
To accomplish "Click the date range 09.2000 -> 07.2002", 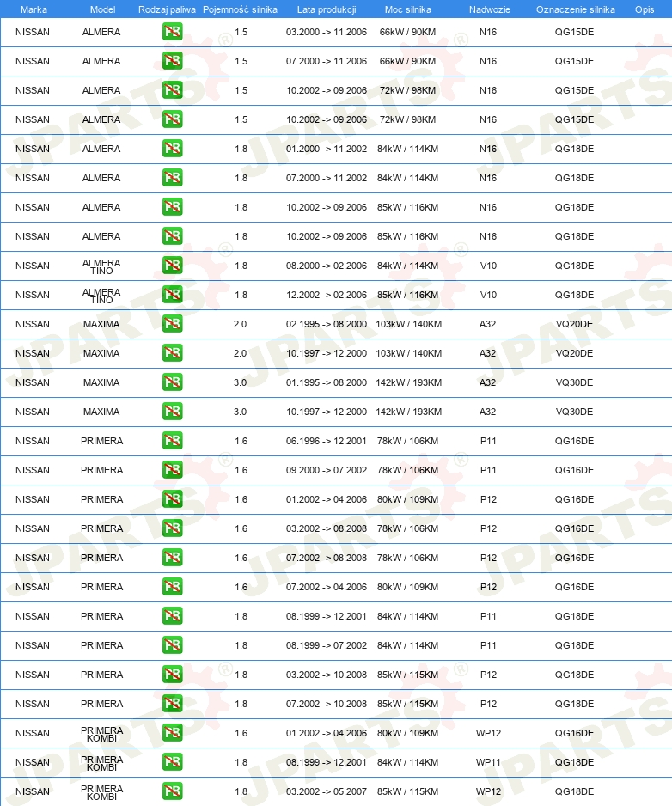I will click(x=327, y=470).
